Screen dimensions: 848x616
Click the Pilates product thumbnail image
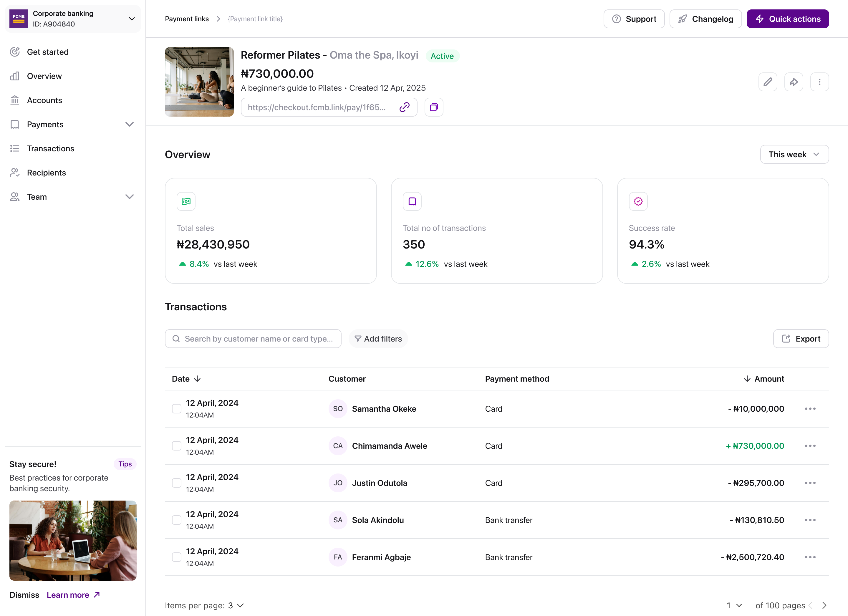(199, 82)
